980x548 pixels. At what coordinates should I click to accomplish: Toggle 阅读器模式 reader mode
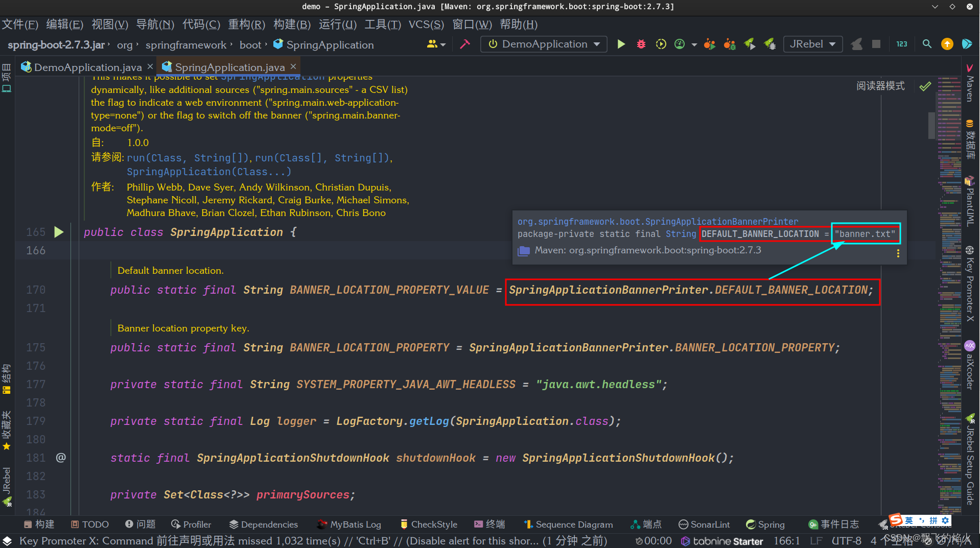880,86
